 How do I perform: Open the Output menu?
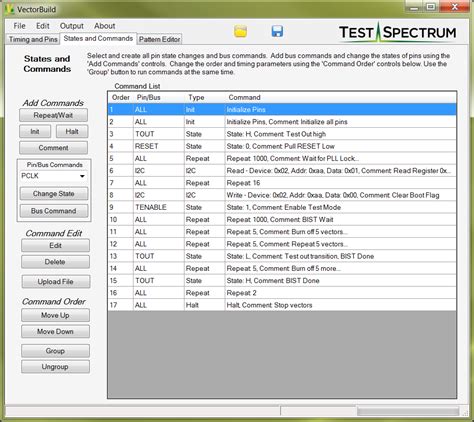click(72, 26)
